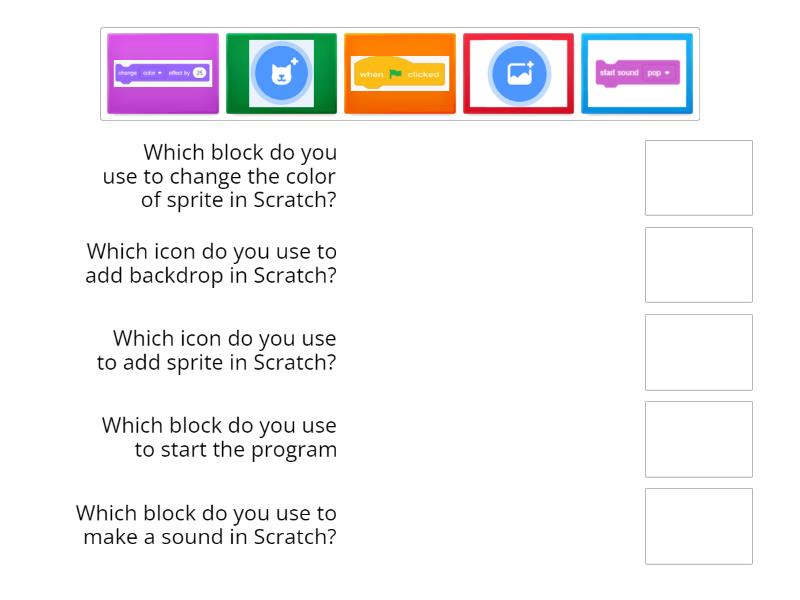
Task: Click the answer box for starting the program question
Action: 699,439
